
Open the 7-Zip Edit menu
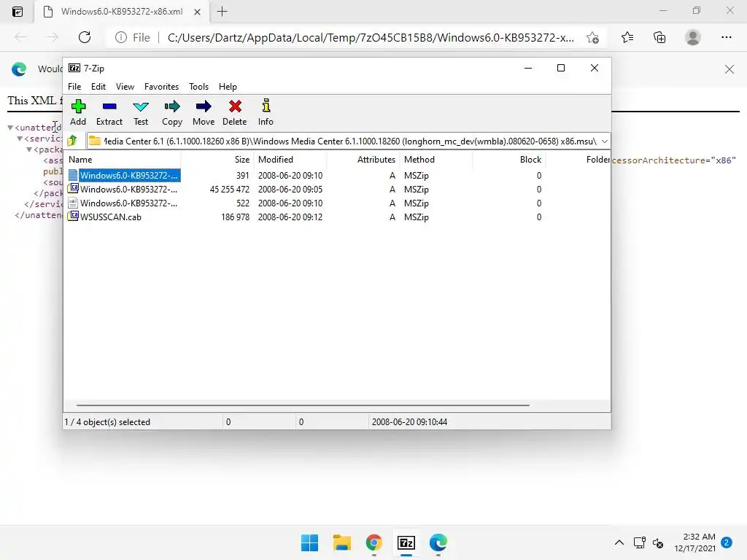pos(98,87)
